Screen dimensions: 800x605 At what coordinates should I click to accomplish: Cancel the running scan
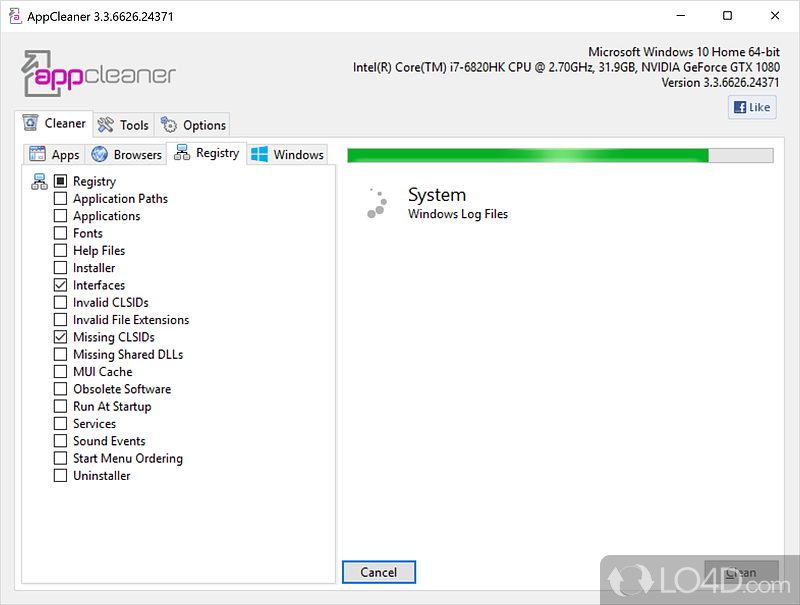[379, 572]
